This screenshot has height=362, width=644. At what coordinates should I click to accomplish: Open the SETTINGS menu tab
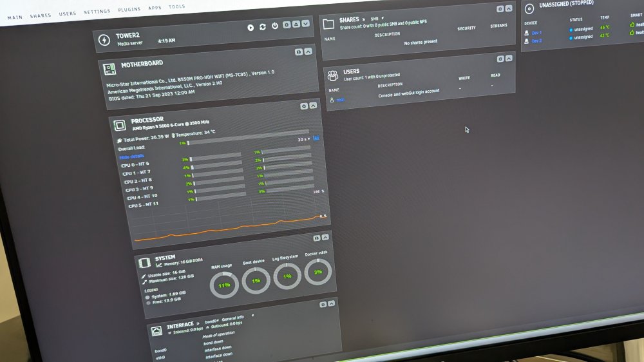point(97,12)
